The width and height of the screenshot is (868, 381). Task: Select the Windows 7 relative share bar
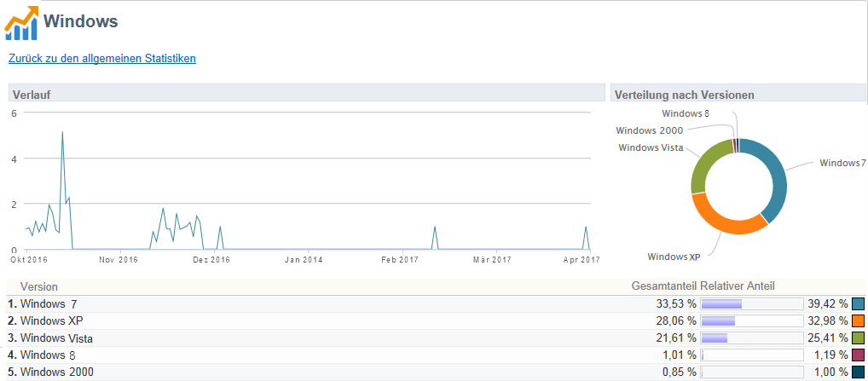point(752,303)
